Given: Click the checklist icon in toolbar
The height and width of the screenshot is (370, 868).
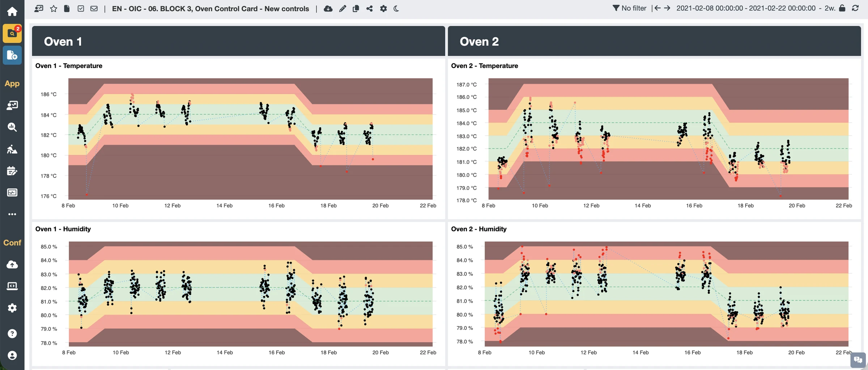Looking at the screenshot, I should click(81, 8).
